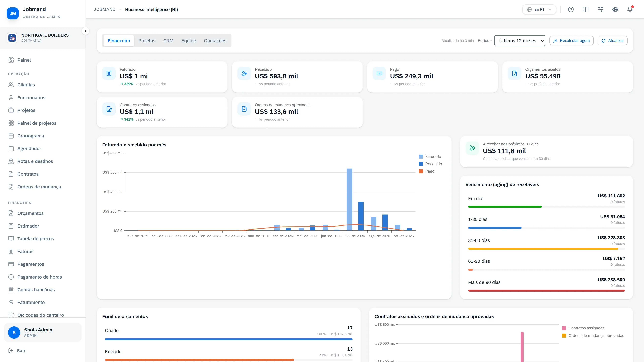Open Funcionários in the sidebar
The height and width of the screenshot is (362, 644).
pyautogui.click(x=43, y=98)
